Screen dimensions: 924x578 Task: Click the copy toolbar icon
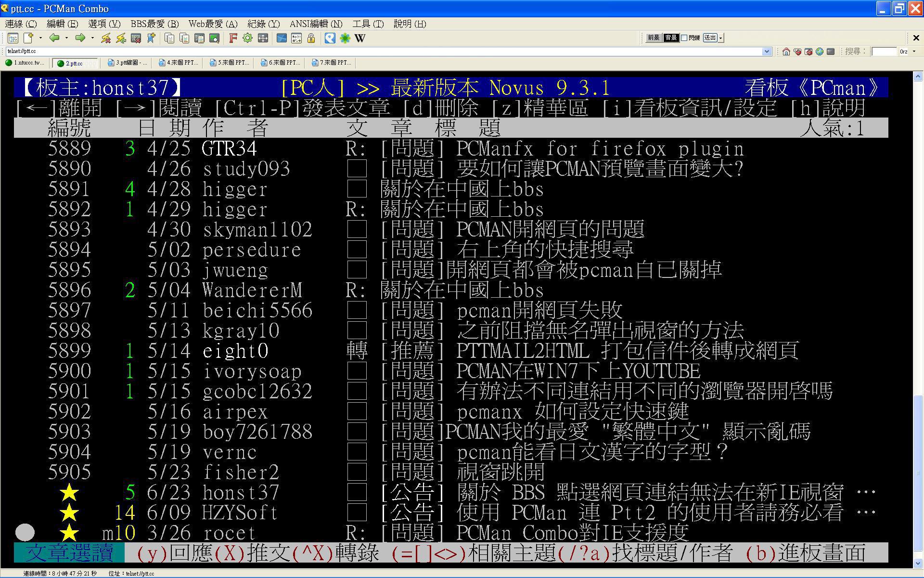[x=169, y=38]
